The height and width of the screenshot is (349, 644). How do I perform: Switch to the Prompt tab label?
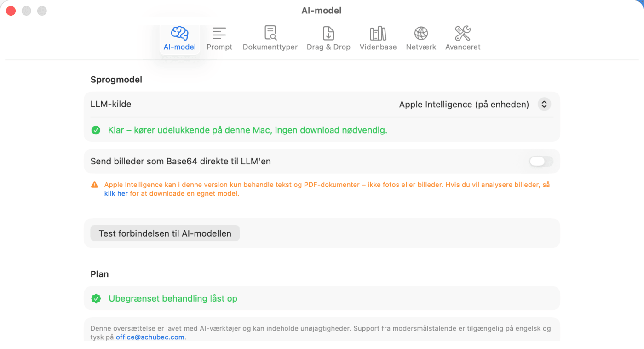click(219, 47)
